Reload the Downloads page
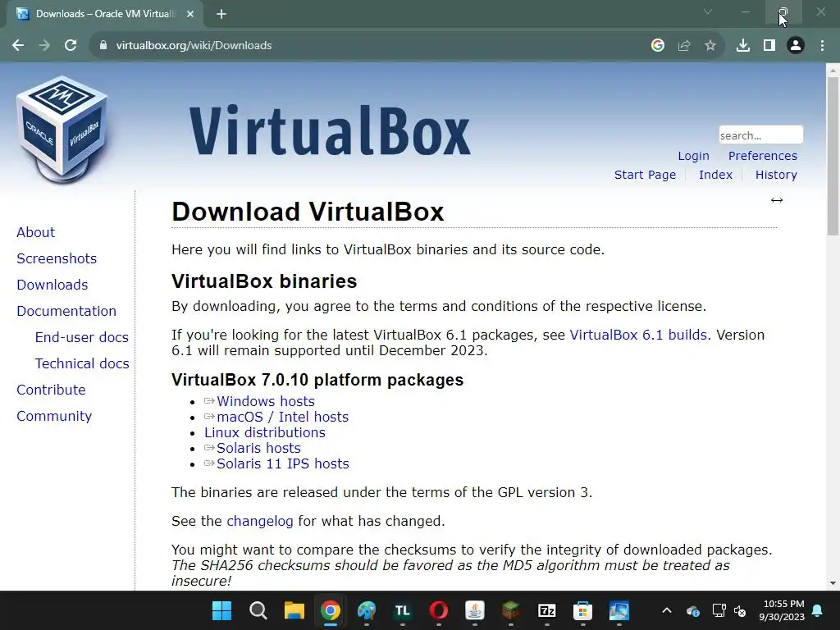 click(71, 46)
